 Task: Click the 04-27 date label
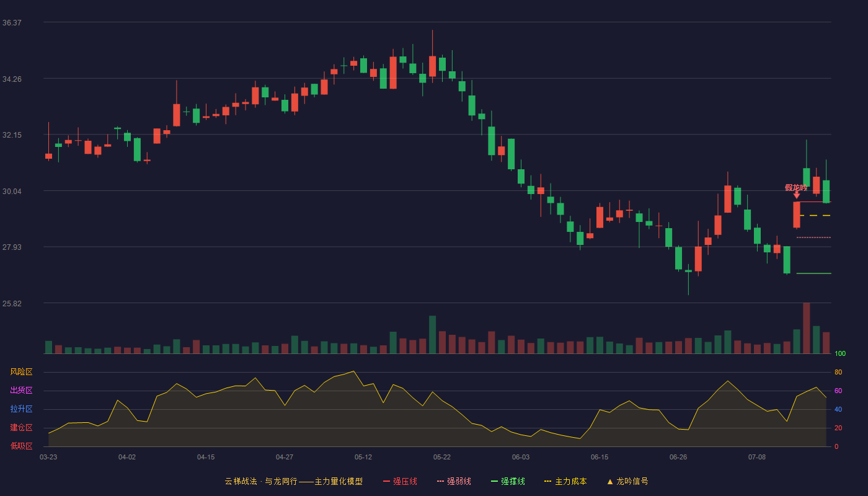coord(285,457)
